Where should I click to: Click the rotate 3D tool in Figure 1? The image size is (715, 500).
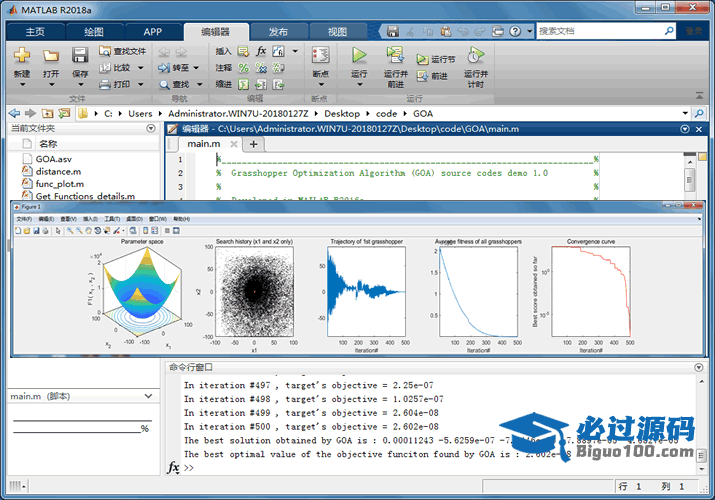click(97, 231)
